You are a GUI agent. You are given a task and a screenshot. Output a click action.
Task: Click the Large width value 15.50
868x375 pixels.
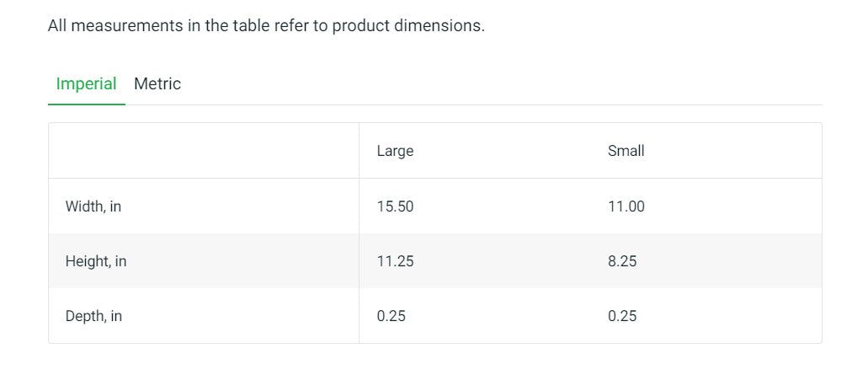click(395, 206)
